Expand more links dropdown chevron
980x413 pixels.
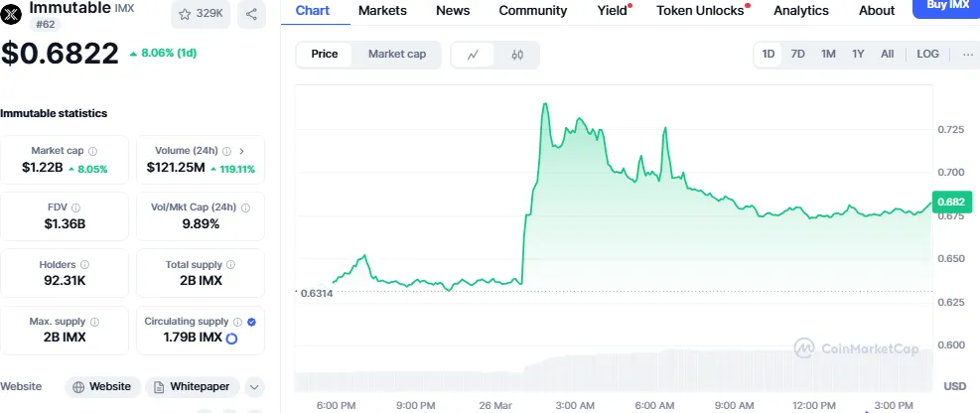click(254, 387)
